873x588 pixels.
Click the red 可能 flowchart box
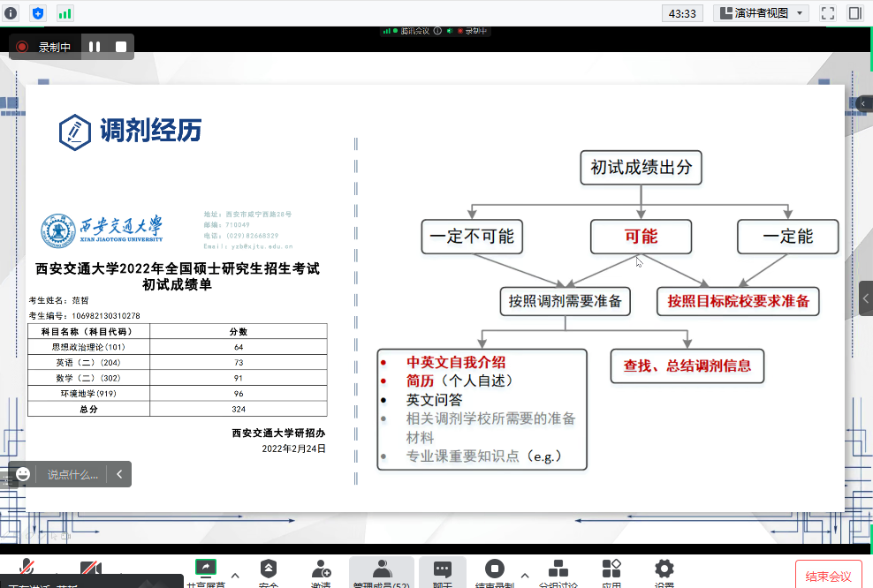(x=641, y=237)
